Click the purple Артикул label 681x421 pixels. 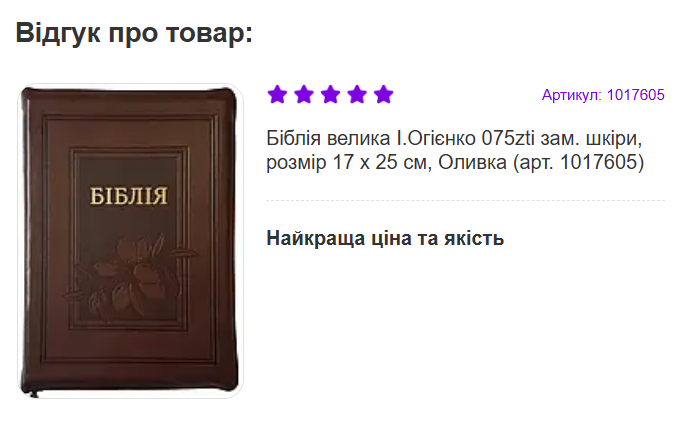572,95
